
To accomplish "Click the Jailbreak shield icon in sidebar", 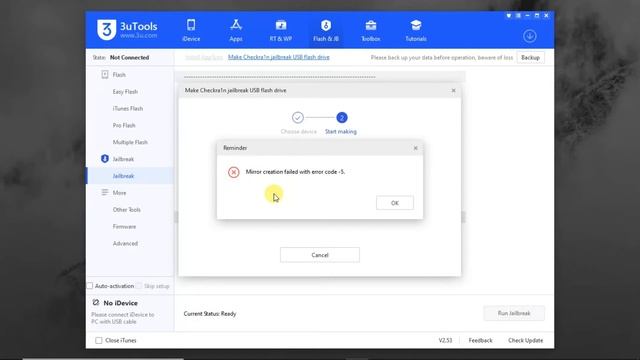I will pyautogui.click(x=105, y=158).
